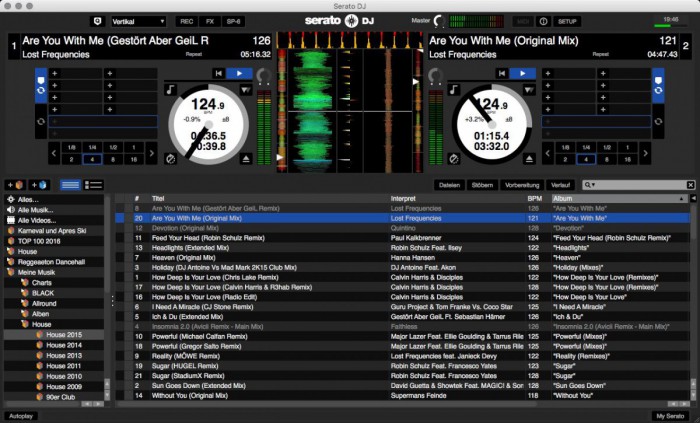Select the cue points tab on deck 1

41,86
